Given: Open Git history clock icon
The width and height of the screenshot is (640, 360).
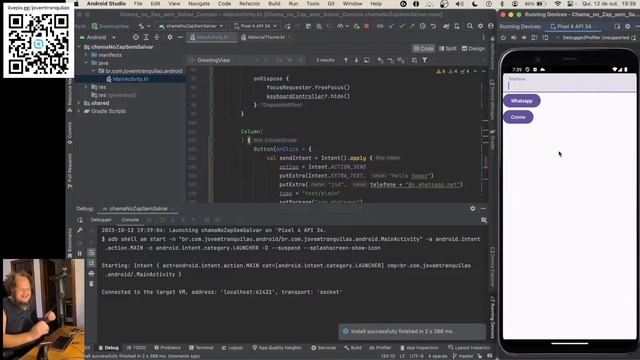Looking at the screenshot, I should click(422, 26).
